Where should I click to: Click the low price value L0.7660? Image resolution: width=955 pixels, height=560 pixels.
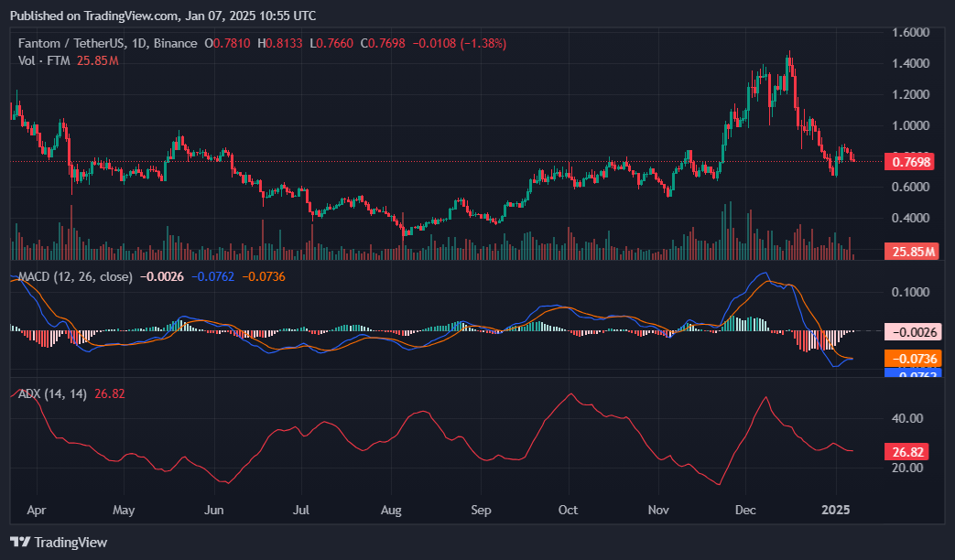[331, 43]
